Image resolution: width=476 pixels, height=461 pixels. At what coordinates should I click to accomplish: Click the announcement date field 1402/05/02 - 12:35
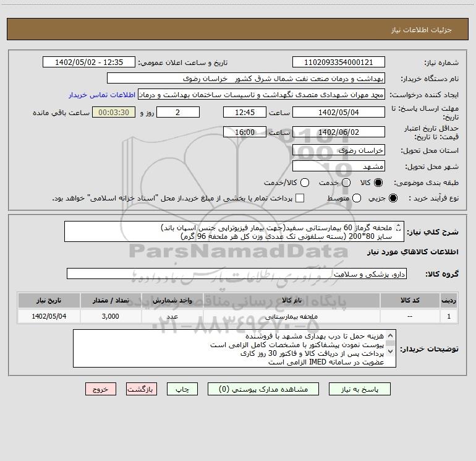point(89,62)
